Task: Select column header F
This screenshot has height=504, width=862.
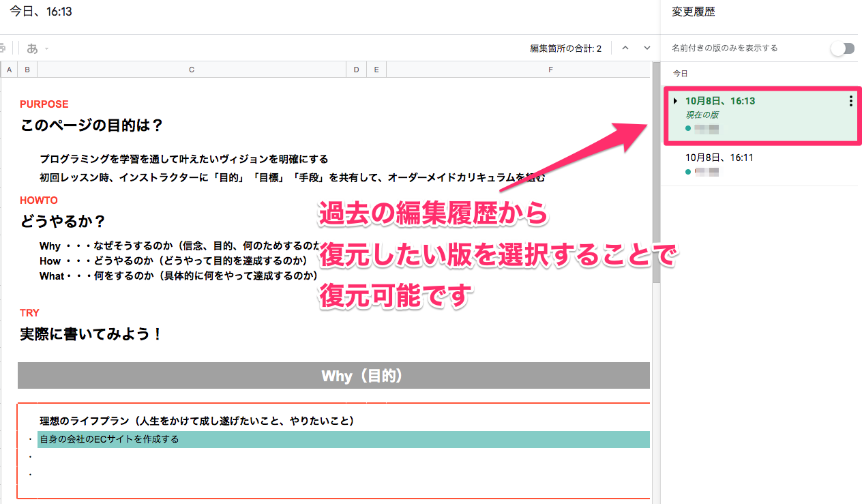Action: click(550, 69)
